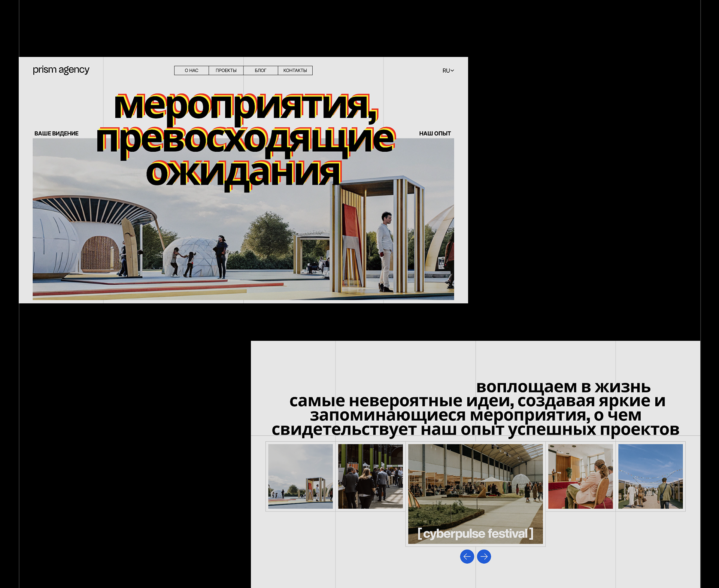Click the ВАШЕ ВИДЕНИЕ label
The image size is (719, 588).
point(57,133)
